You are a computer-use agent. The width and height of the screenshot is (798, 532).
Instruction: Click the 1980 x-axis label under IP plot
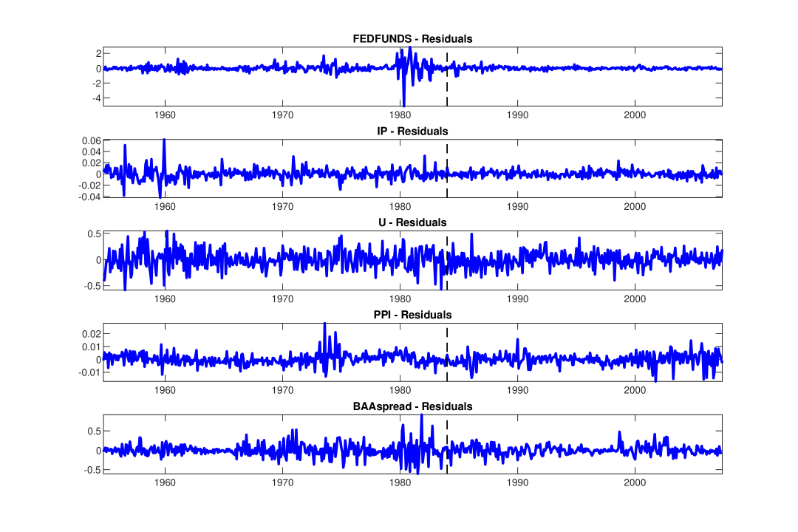pyautogui.click(x=400, y=207)
